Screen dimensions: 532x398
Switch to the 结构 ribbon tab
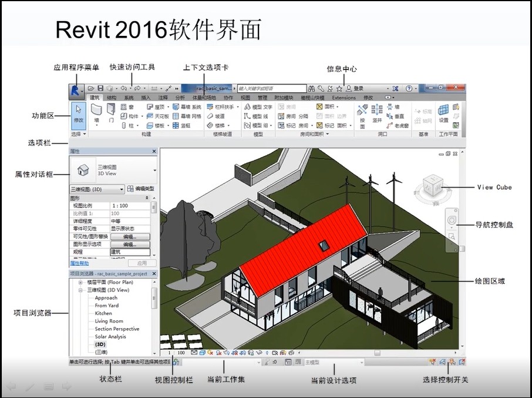[x=112, y=98]
